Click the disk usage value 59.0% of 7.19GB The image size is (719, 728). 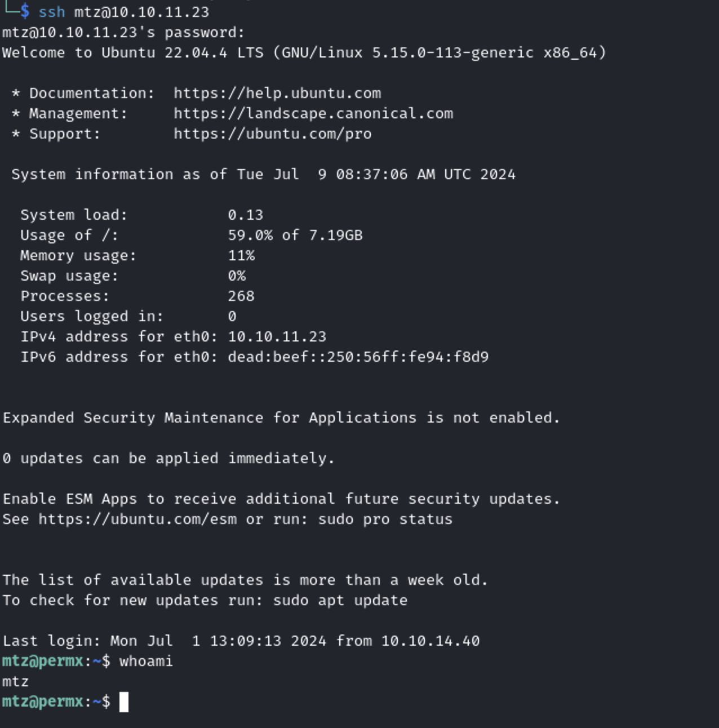point(295,235)
